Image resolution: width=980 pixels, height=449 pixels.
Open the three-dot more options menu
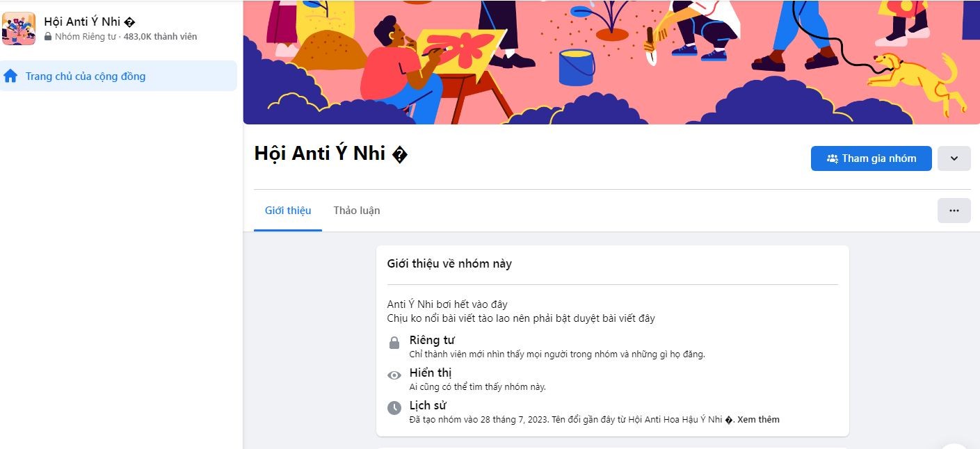point(954,211)
